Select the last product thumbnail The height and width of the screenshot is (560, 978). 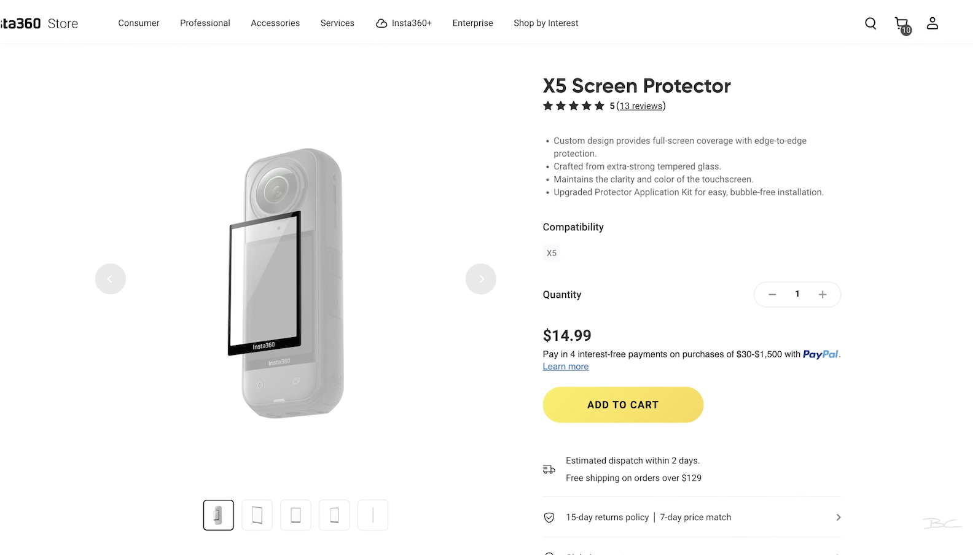click(373, 515)
